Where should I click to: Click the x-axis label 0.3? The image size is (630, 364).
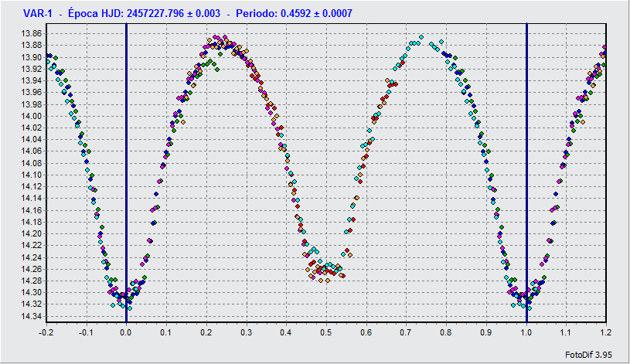click(247, 332)
